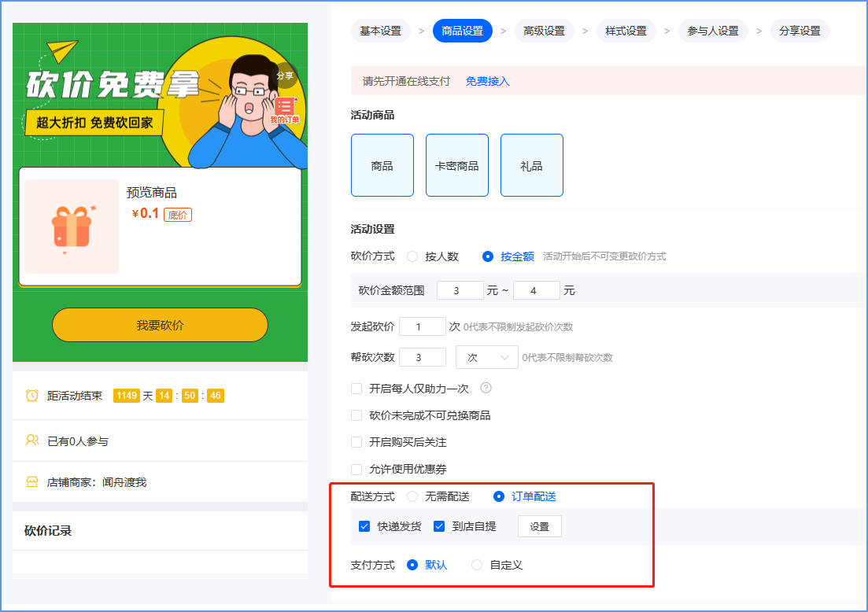This screenshot has height=612, width=868.
Task: Click the gift box product image
Action: (x=72, y=227)
